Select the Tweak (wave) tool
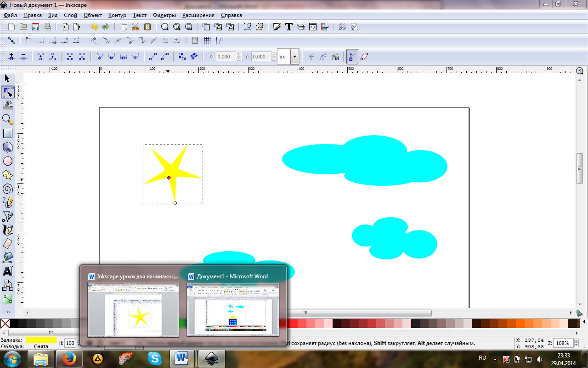Screen dimensions: 588x368 [x=7, y=106]
